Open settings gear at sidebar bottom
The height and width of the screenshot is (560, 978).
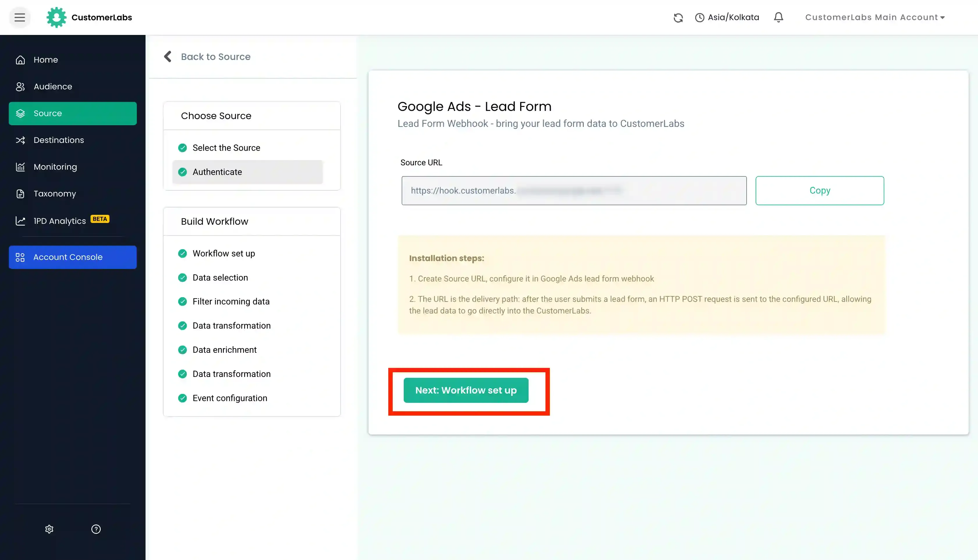tap(49, 529)
